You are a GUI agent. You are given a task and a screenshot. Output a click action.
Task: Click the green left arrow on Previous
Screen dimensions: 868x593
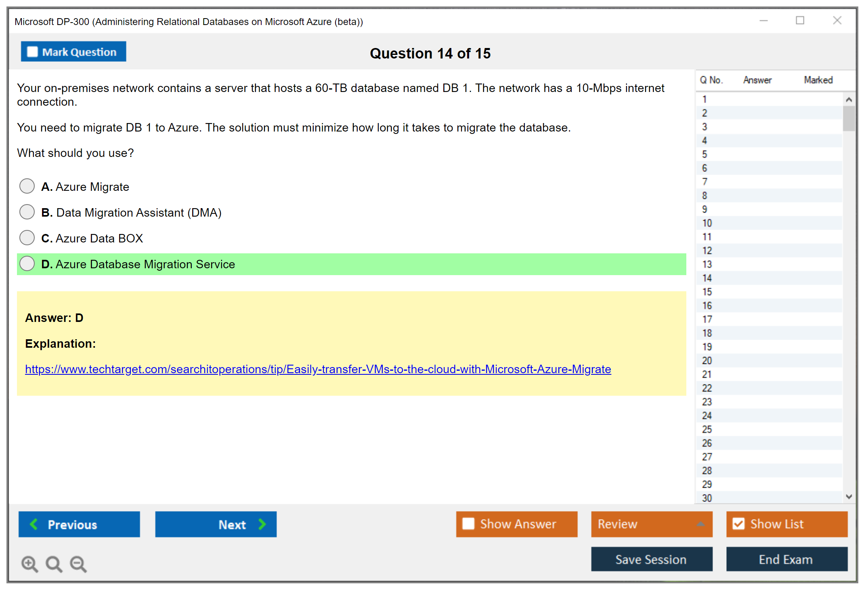click(x=34, y=524)
